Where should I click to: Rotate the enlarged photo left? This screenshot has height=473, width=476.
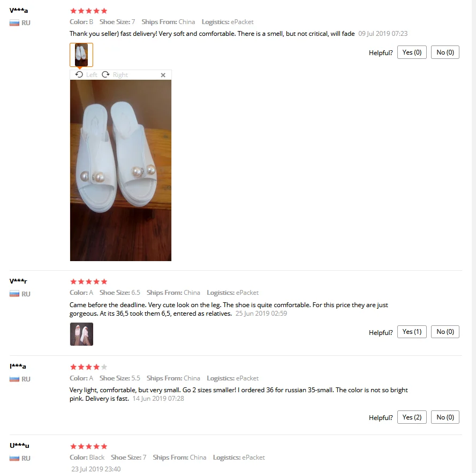[86, 74]
